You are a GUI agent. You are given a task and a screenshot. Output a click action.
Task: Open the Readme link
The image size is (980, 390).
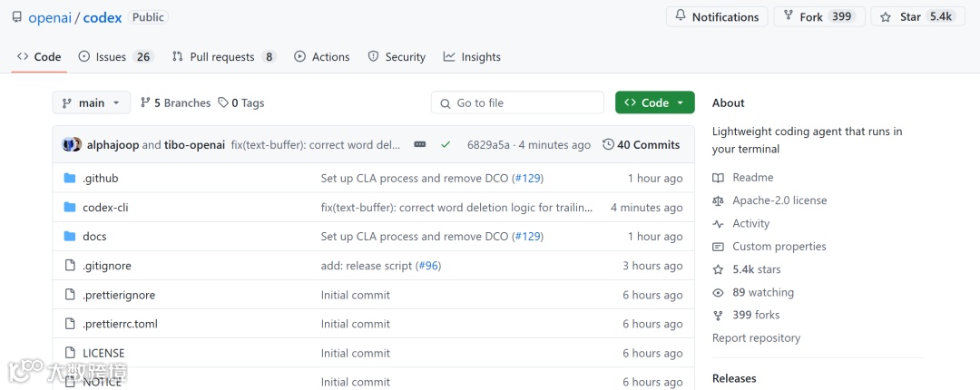[x=752, y=178]
